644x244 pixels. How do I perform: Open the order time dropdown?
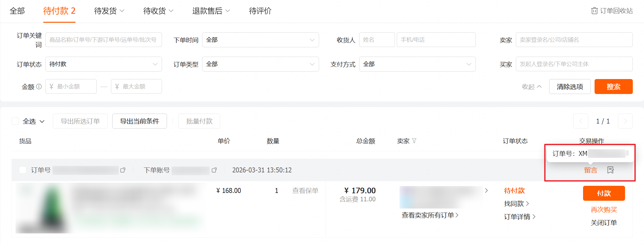pyautogui.click(x=260, y=40)
